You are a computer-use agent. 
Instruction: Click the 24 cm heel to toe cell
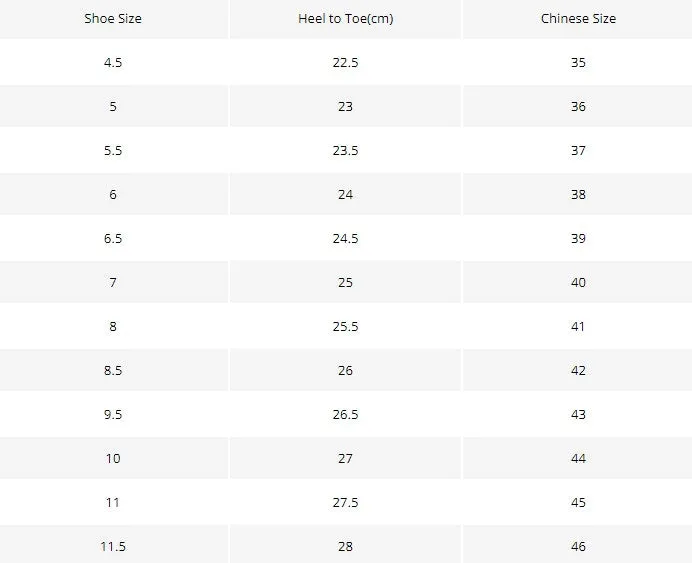(x=345, y=194)
